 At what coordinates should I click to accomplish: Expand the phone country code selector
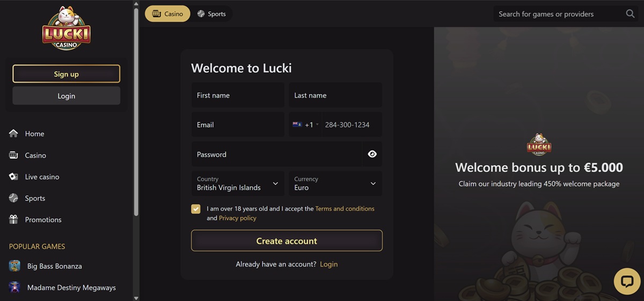click(x=305, y=124)
